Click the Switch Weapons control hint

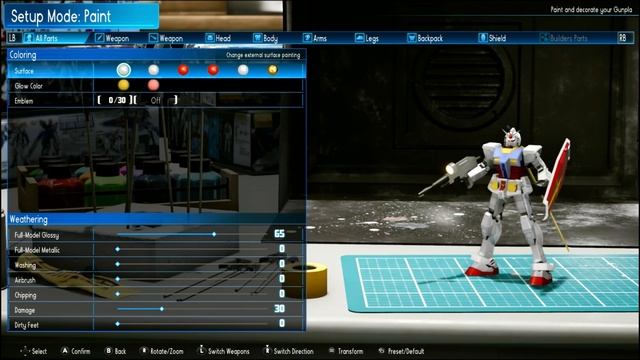point(224,351)
